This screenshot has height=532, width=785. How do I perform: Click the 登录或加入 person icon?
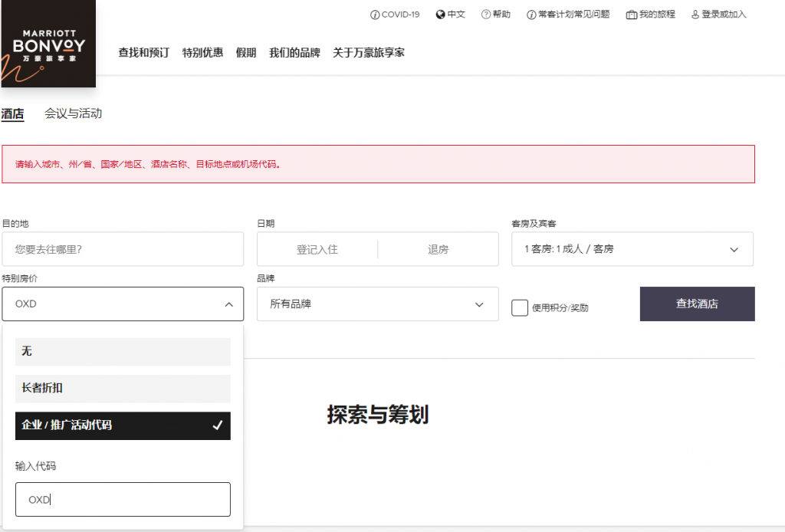[695, 15]
